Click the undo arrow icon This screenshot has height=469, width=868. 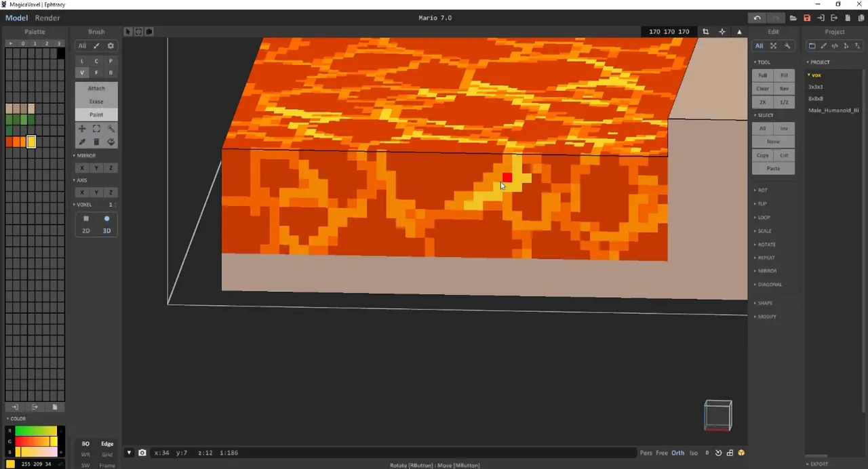(757, 18)
